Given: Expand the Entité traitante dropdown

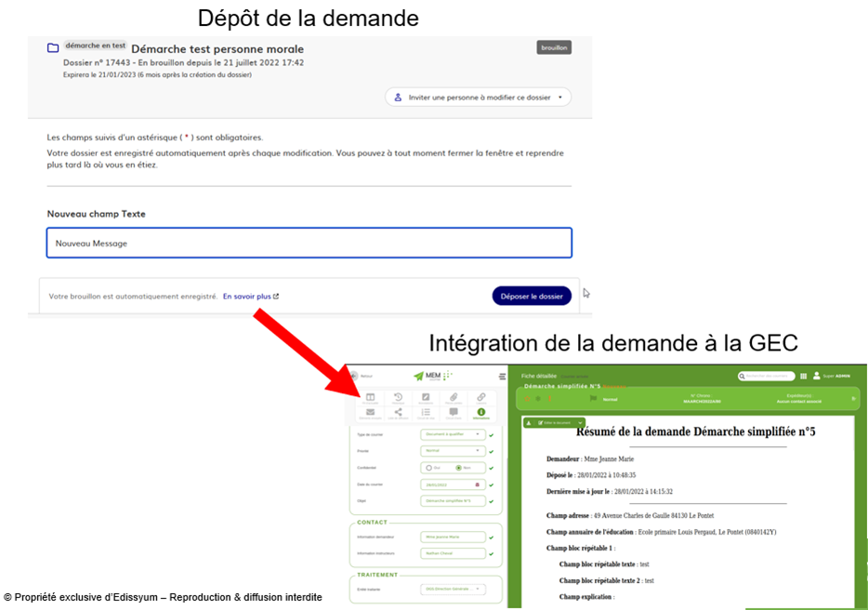Looking at the screenshot, I should pos(453,589).
